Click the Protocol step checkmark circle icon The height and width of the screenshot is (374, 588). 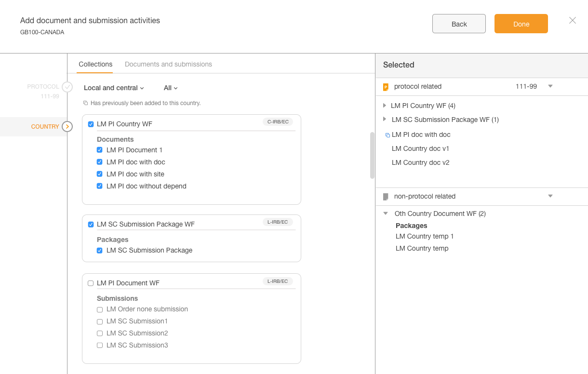click(x=67, y=87)
